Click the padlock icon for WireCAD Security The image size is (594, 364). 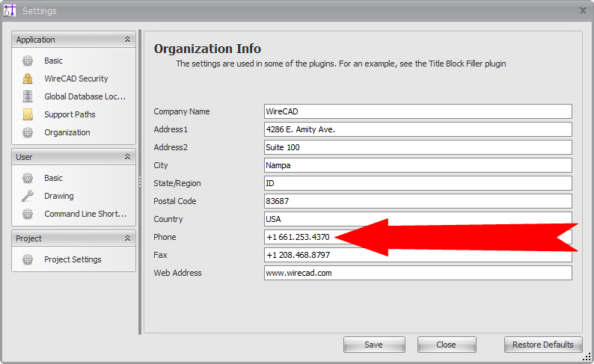coord(28,78)
